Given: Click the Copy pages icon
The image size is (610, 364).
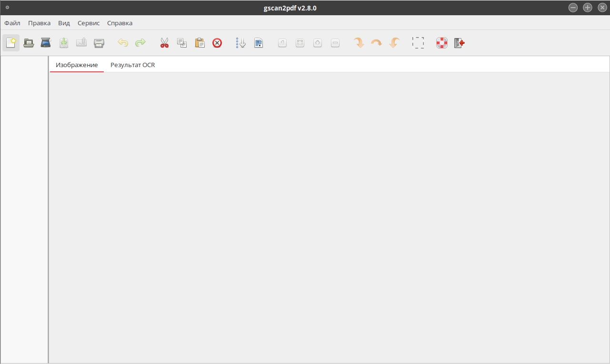Looking at the screenshot, I should 182,43.
